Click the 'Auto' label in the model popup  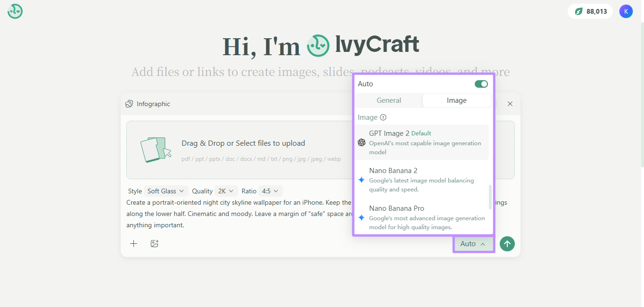pyautogui.click(x=365, y=84)
